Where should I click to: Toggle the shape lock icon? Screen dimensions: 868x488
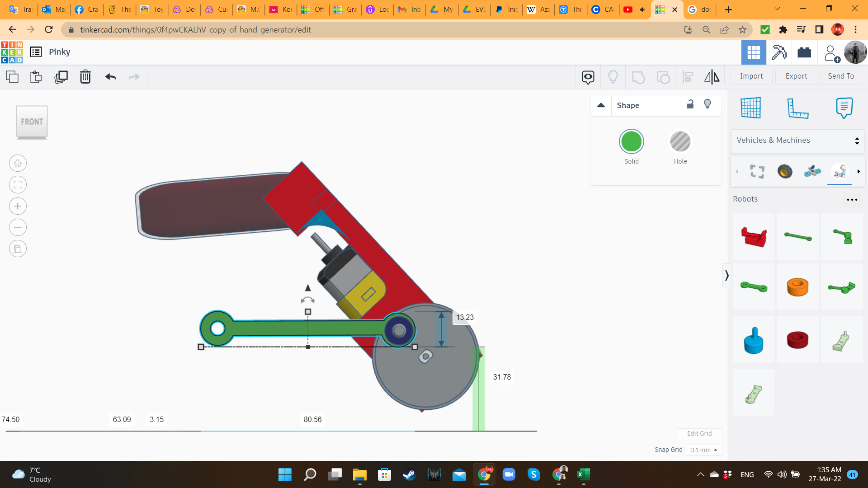(x=690, y=104)
